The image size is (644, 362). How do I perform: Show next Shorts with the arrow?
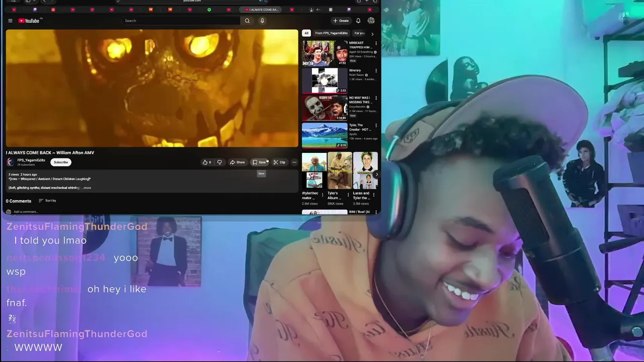click(377, 174)
